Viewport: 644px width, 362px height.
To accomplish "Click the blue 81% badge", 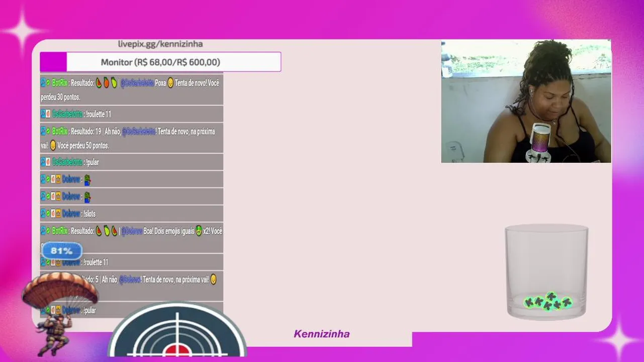I will tap(61, 250).
